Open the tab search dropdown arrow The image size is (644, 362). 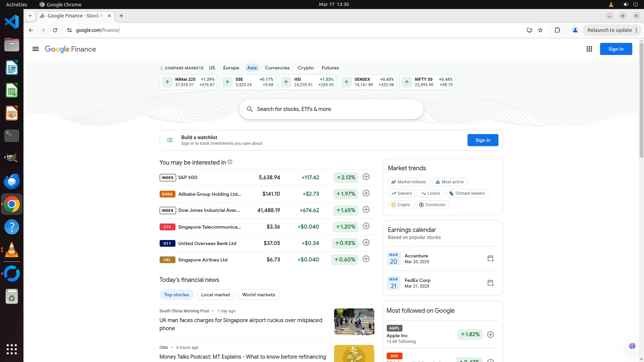pos(30,16)
